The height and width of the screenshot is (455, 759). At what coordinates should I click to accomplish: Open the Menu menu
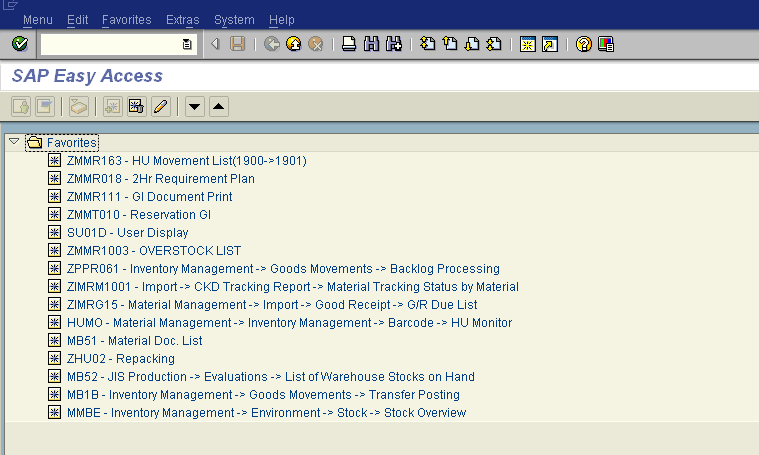click(x=38, y=20)
